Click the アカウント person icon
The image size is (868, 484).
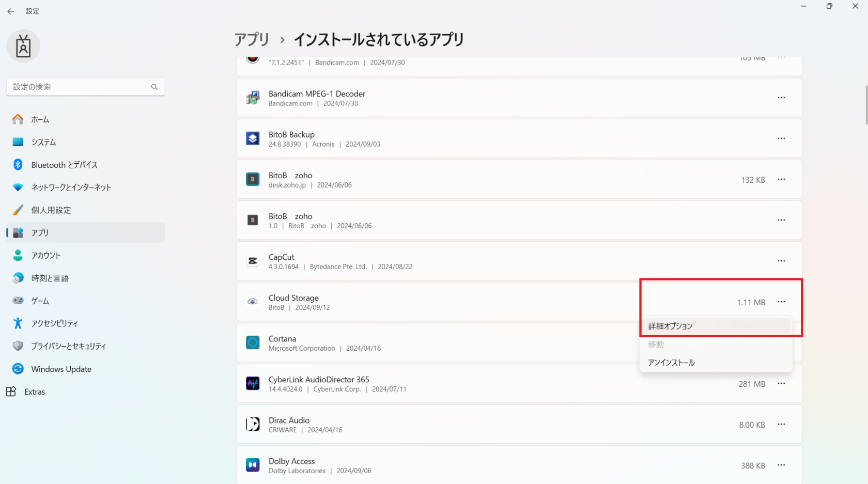[x=18, y=255]
